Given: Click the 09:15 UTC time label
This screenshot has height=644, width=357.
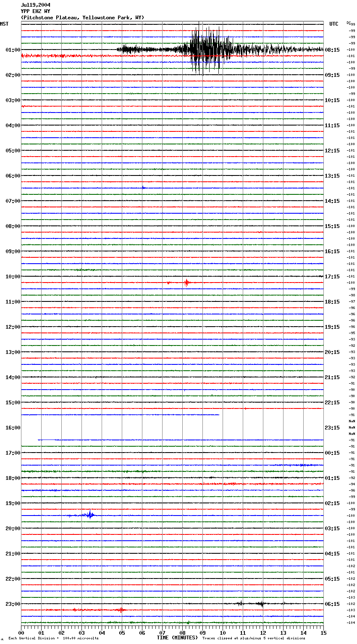Looking at the screenshot, I should (x=332, y=75).
